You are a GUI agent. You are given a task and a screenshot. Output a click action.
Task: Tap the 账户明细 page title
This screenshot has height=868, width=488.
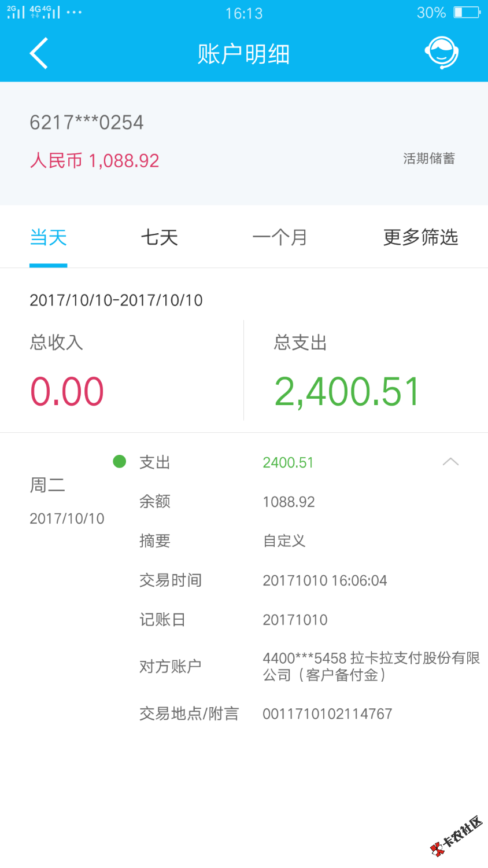point(243,54)
